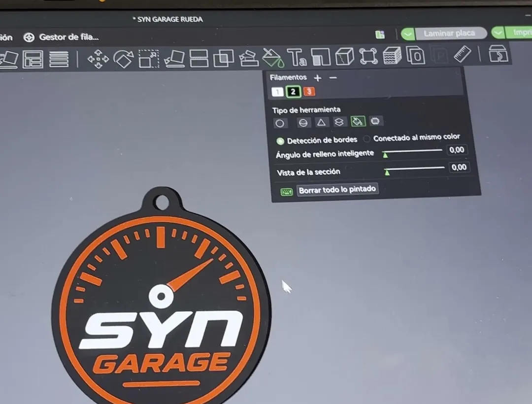Image resolution: width=532 pixels, height=404 pixels.
Task: Select the Scale tool in the toolbar
Action: [149, 59]
